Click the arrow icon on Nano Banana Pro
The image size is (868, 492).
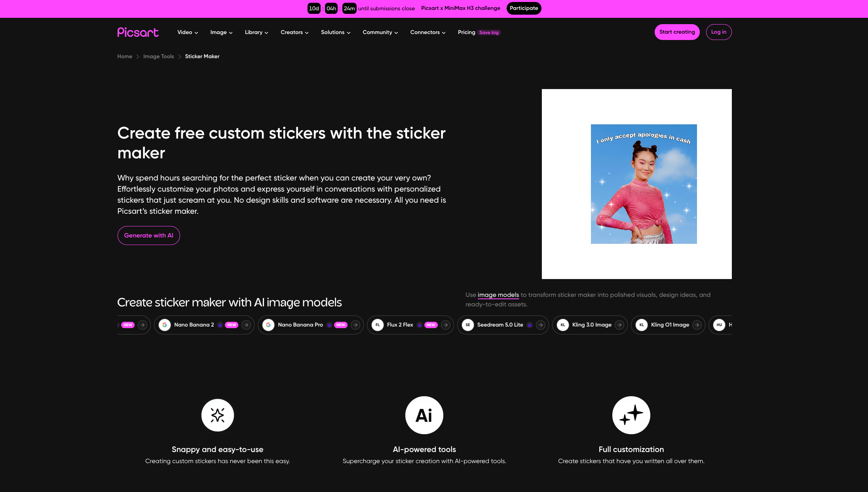click(x=355, y=325)
